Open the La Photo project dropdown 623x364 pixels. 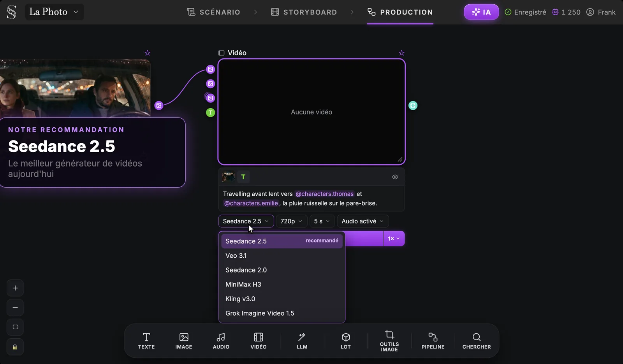54,12
